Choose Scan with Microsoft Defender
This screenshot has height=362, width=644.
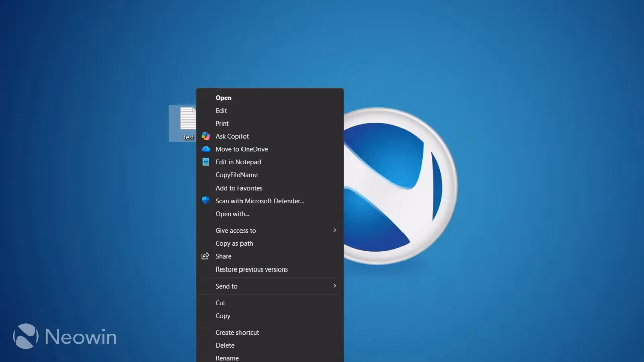(270, 201)
